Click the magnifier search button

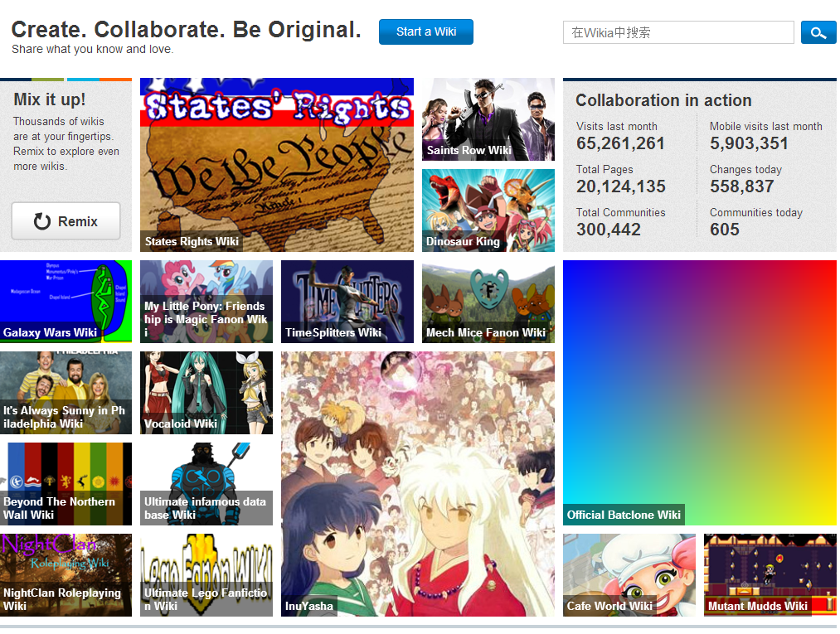(x=818, y=32)
